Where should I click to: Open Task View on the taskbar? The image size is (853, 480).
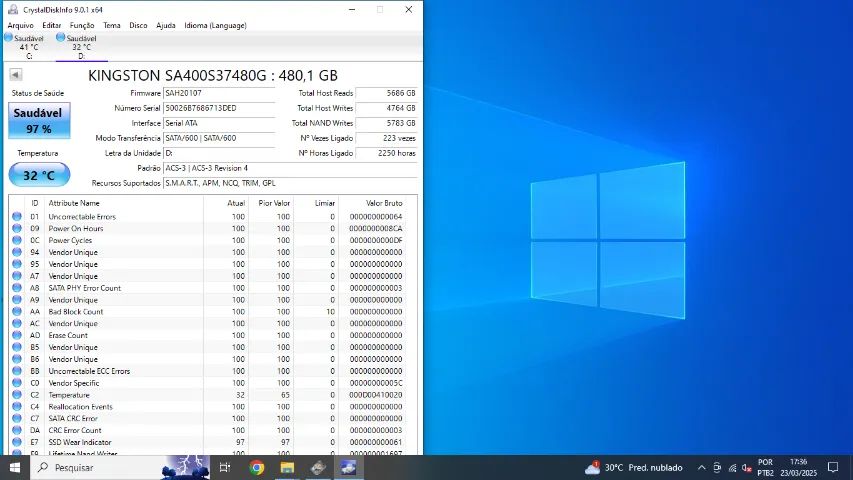tap(225, 467)
